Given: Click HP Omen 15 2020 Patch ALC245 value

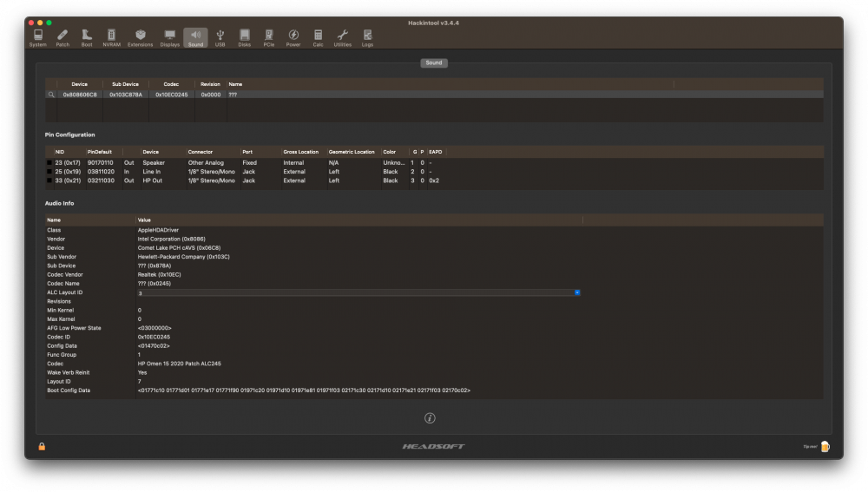Looking at the screenshot, I should pyautogui.click(x=180, y=364).
